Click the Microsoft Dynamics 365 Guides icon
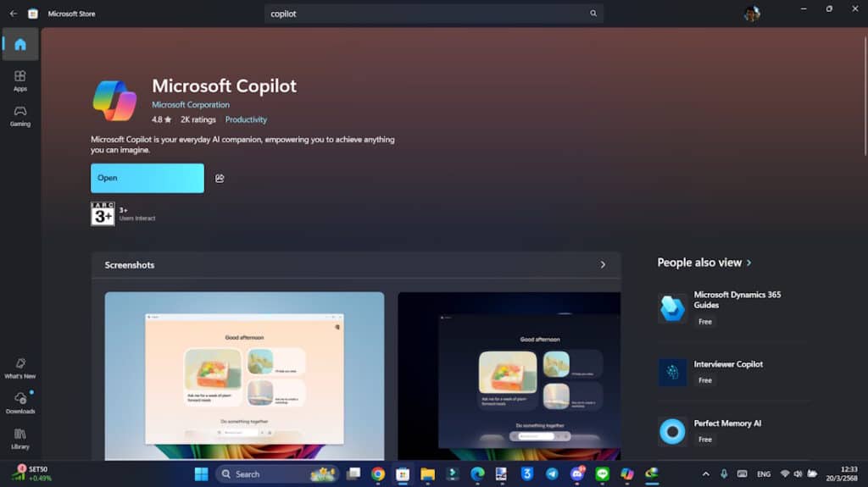Viewport: 868px width, 487px height. coord(672,308)
